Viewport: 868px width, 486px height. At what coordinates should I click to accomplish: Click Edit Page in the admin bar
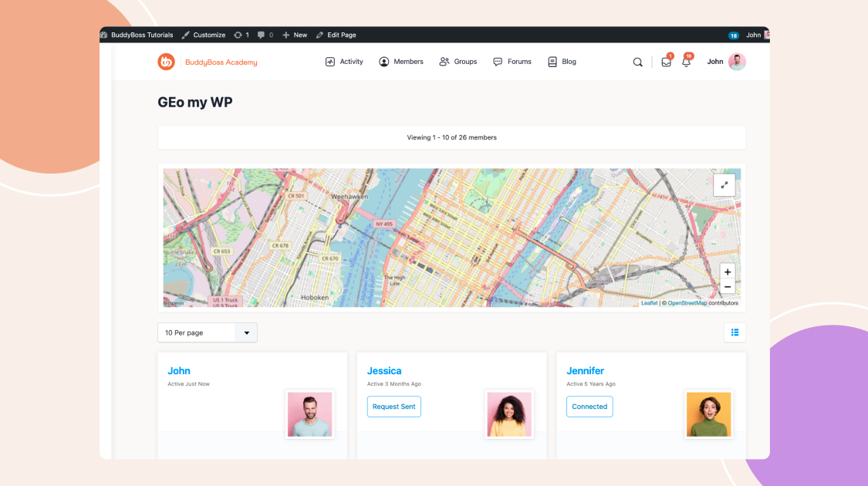tap(336, 35)
